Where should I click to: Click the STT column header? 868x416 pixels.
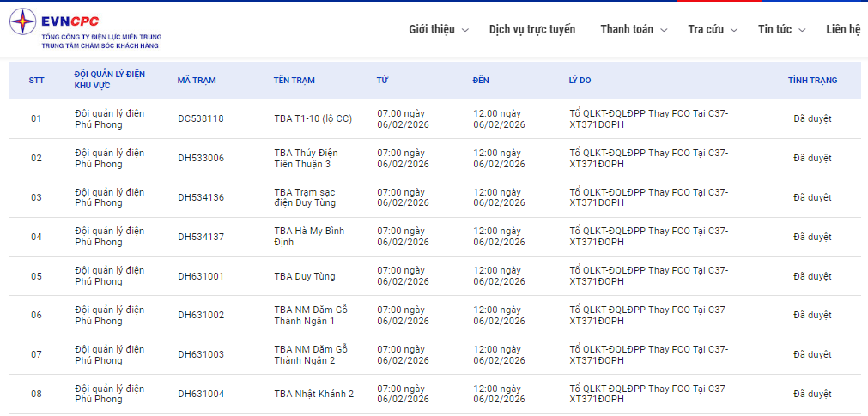[36, 81]
